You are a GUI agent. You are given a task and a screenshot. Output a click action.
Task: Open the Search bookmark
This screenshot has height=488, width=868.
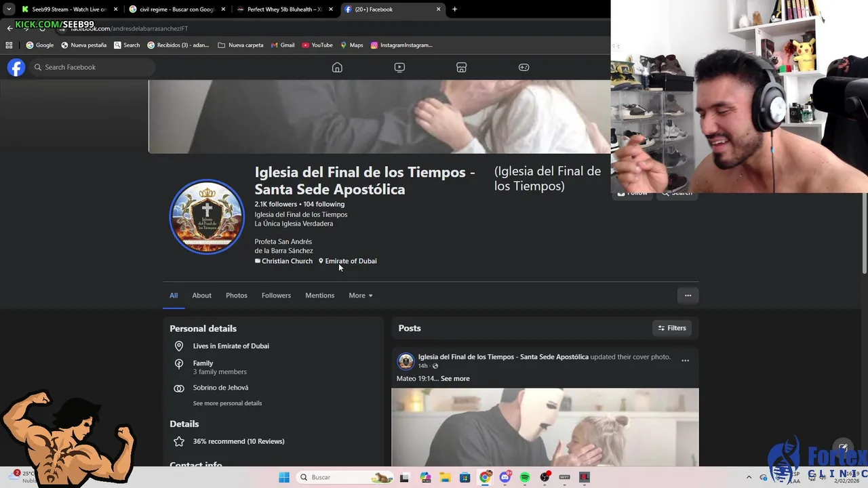click(127, 45)
